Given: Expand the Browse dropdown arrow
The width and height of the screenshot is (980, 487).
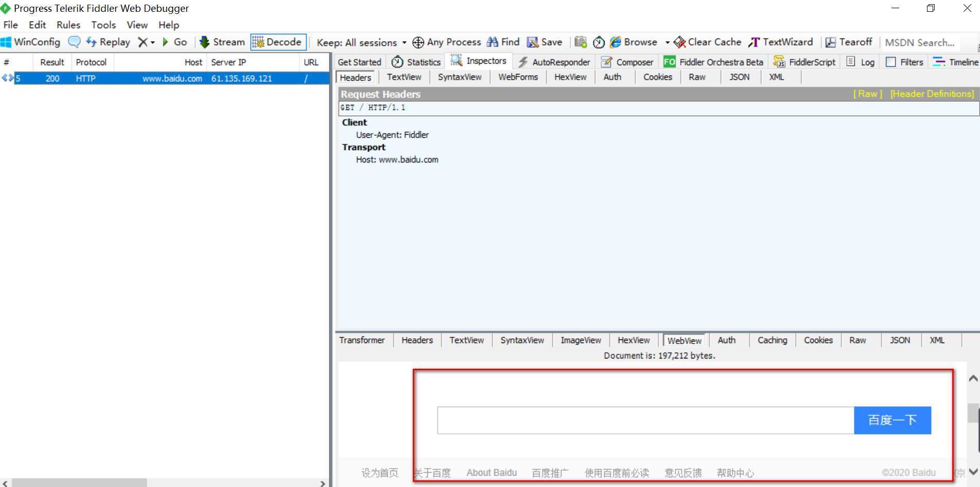Looking at the screenshot, I should 667,42.
